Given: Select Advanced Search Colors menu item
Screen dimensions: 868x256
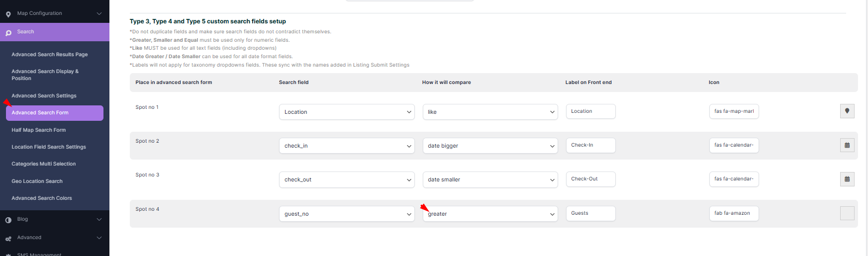Looking at the screenshot, I should tap(42, 198).
